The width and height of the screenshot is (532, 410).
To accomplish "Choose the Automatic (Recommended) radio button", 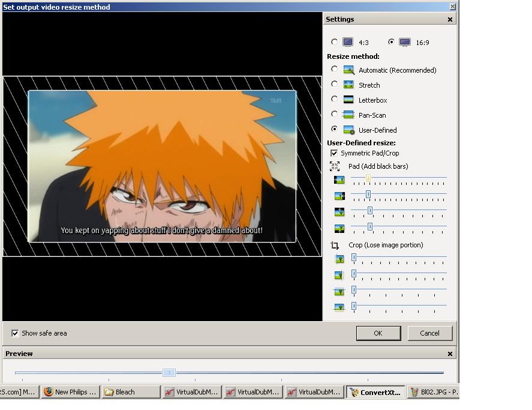I will point(334,69).
